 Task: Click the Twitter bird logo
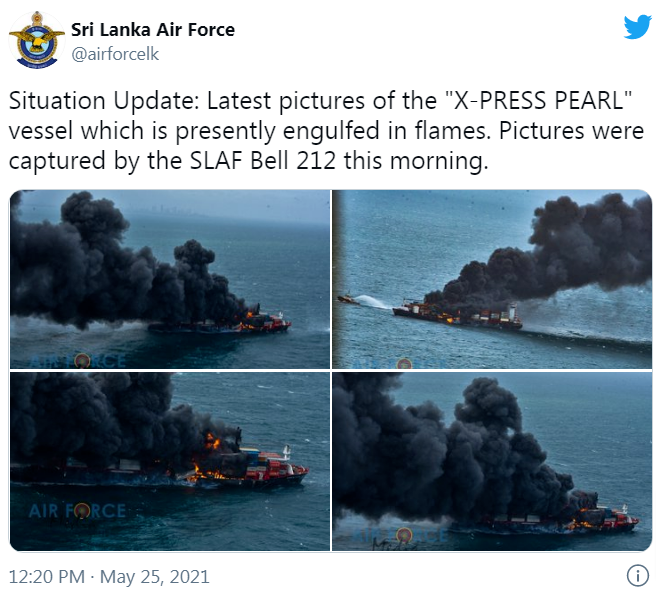[x=638, y=27]
